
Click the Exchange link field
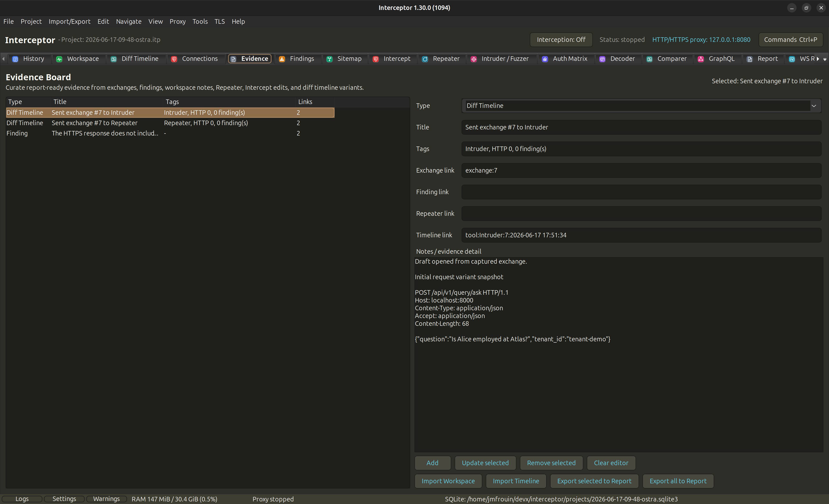pyautogui.click(x=641, y=170)
